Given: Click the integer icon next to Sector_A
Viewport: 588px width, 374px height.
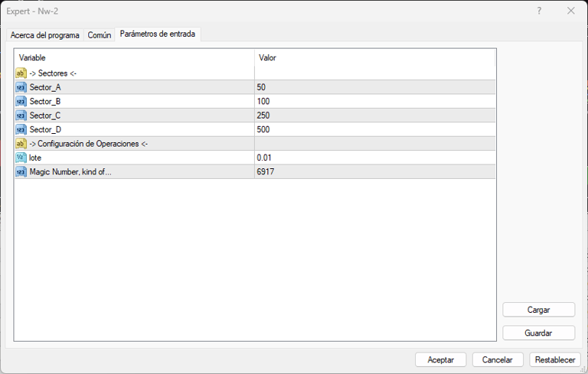Looking at the screenshot, I should (x=21, y=87).
